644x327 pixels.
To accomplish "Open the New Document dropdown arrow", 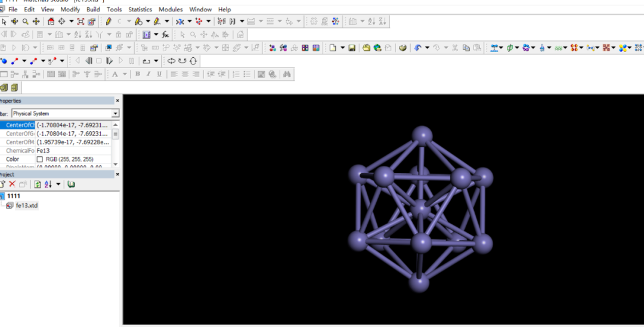I will coord(342,48).
